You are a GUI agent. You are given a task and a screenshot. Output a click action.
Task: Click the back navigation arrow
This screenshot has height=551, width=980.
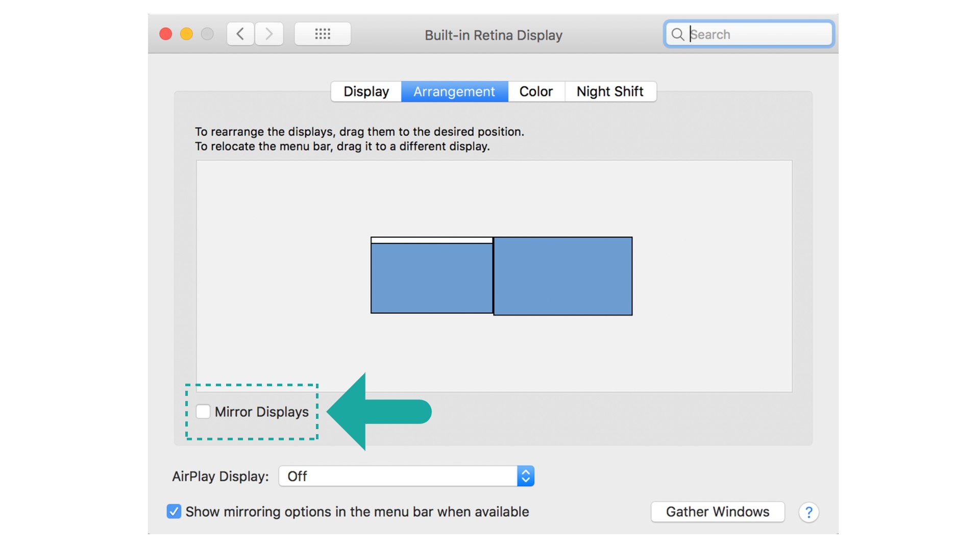pos(240,34)
